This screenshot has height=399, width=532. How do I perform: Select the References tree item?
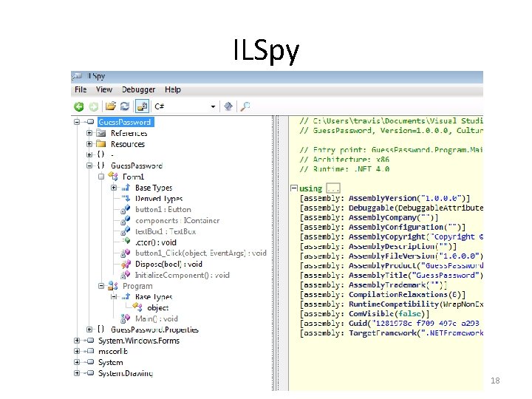pos(129,133)
